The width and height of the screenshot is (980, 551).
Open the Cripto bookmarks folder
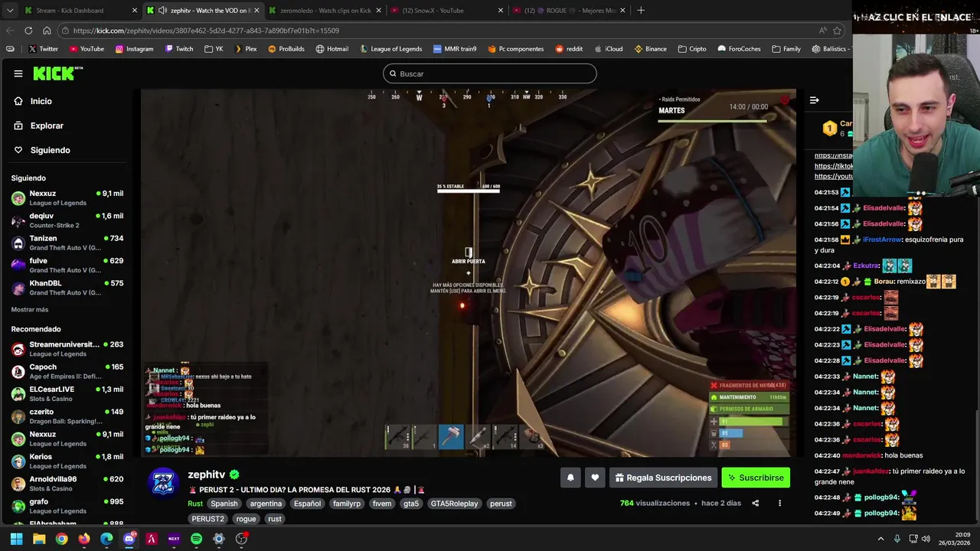tap(692, 49)
